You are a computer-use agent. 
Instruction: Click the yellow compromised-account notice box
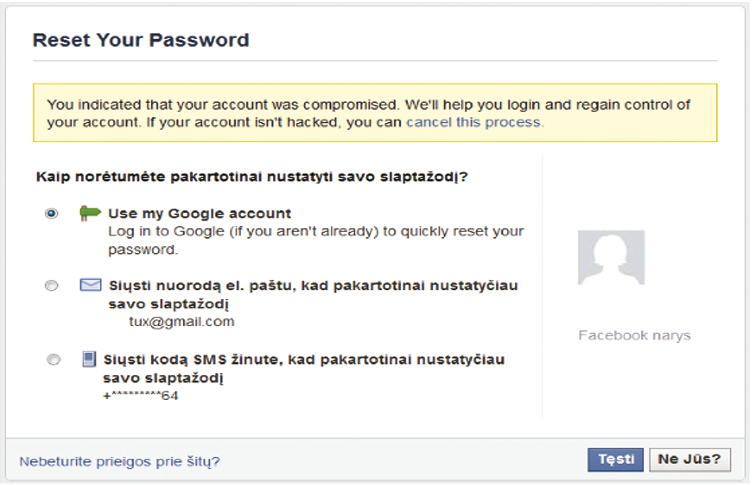point(375,113)
